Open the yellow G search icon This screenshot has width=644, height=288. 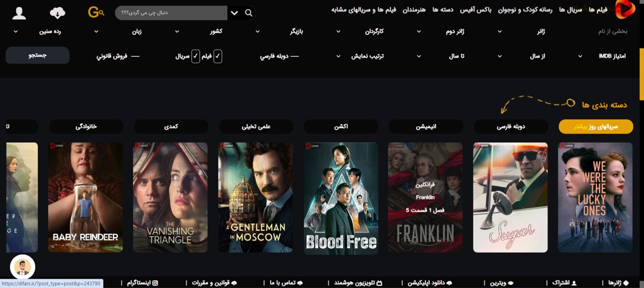96,12
